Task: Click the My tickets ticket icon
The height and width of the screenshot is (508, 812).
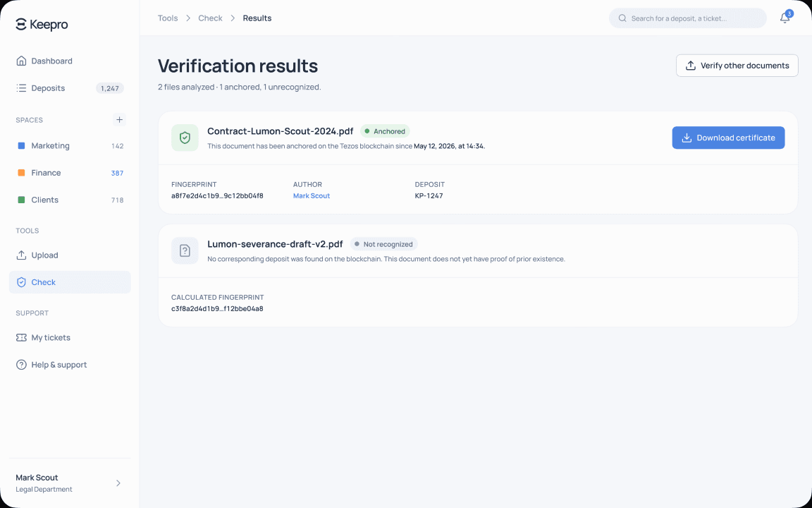Action: coord(21,337)
